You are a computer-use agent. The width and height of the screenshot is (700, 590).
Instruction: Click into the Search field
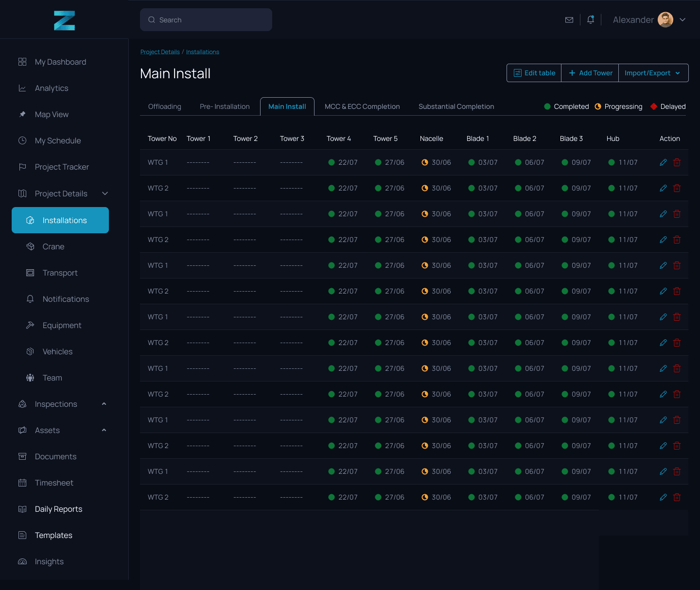click(206, 20)
